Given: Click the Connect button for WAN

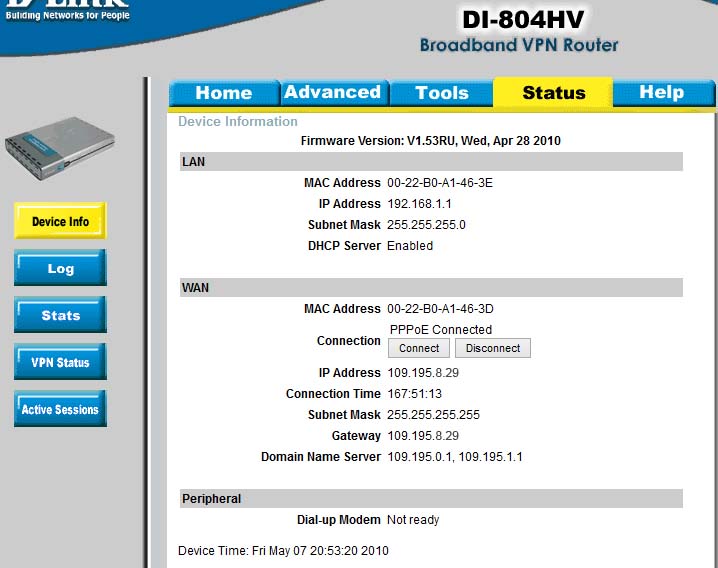Looking at the screenshot, I should [419, 348].
